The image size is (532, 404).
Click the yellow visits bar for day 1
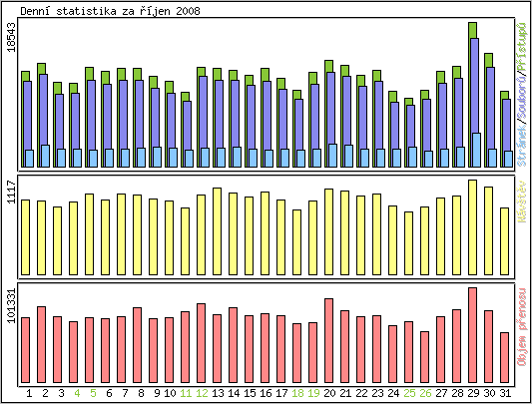tap(25, 237)
